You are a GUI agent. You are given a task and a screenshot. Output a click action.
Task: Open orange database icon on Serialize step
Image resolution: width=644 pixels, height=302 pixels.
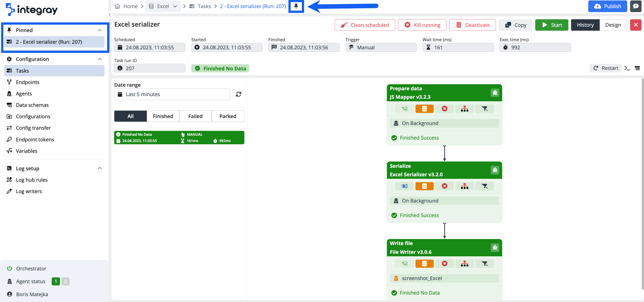(424, 186)
